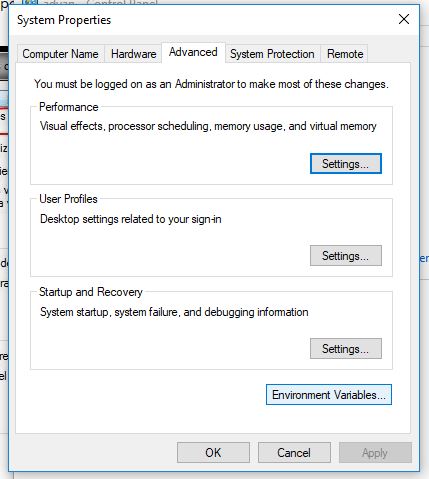
Task: Click the System Properties title bar
Action: [x=200, y=20]
